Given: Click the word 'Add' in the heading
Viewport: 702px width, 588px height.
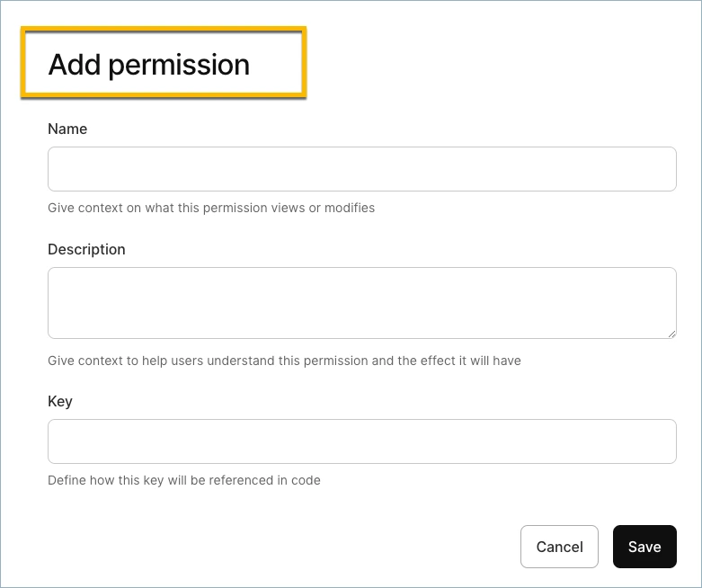Looking at the screenshot, I should (74, 65).
